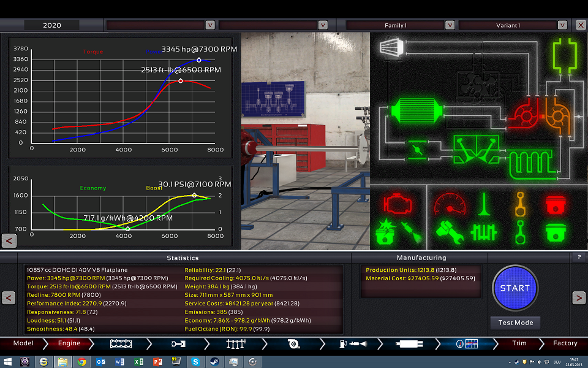This screenshot has width=588, height=368.
Task: Click the green connecting rod icon
Action: [x=520, y=232]
